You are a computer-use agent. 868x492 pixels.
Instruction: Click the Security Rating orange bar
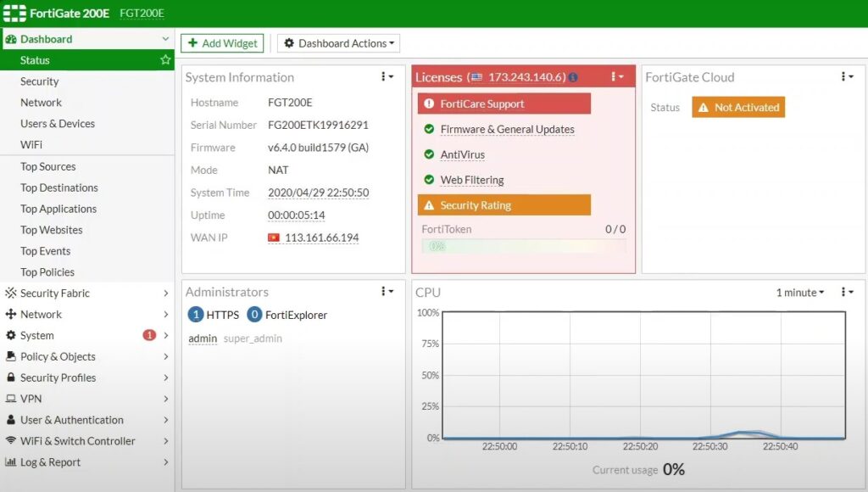504,205
